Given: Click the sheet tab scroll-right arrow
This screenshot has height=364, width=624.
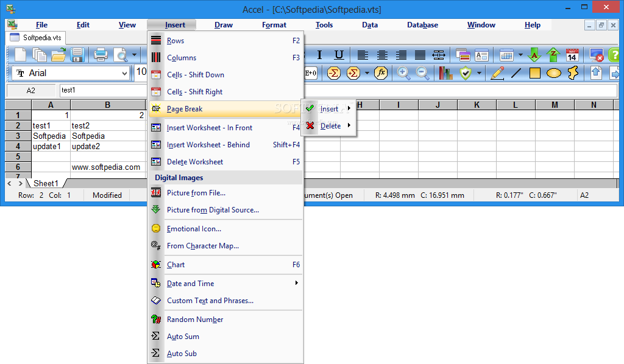Looking at the screenshot, I should pyautogui.click(x=20, y=183).
